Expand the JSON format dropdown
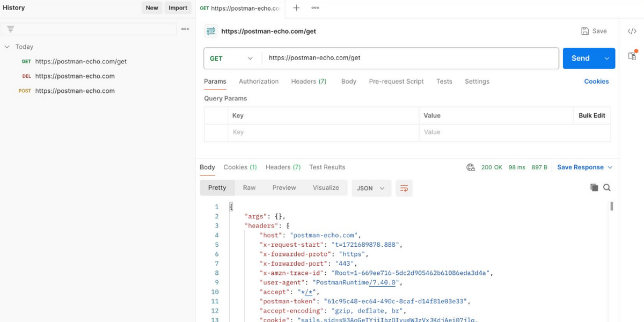 (x=371, y=188)
